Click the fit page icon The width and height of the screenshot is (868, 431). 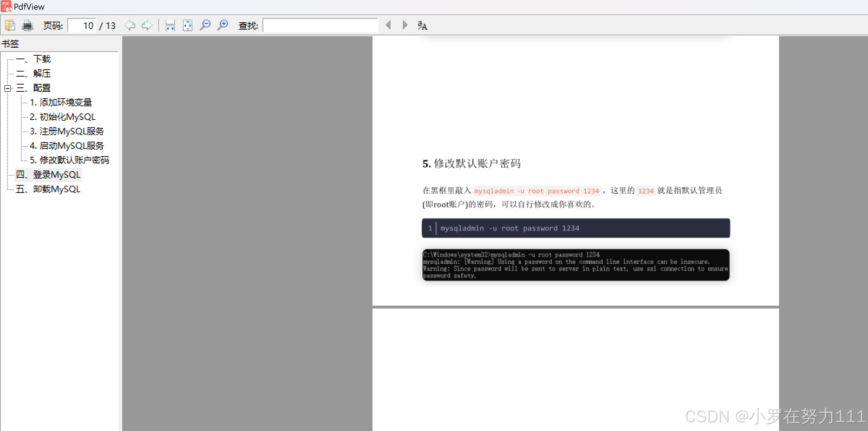[x=188, y=25]
